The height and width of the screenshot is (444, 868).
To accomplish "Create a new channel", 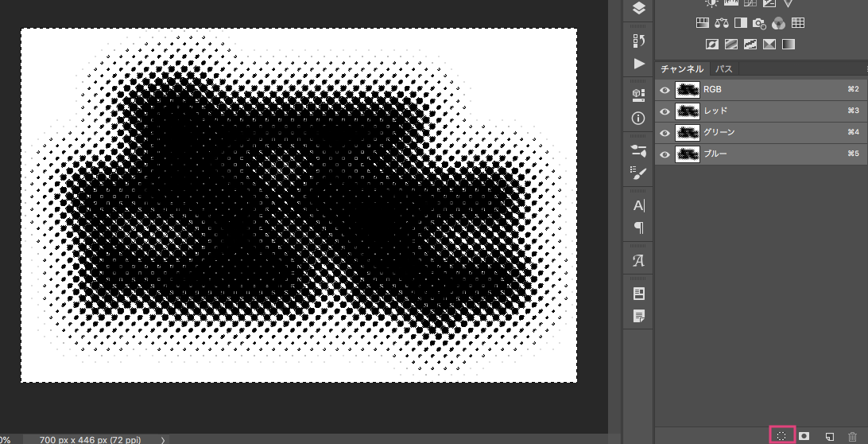I will click(x=829, y=436).
